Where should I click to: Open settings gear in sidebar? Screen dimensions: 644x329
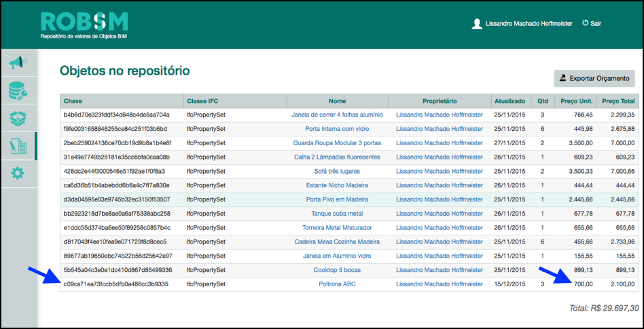coord(18,174)
